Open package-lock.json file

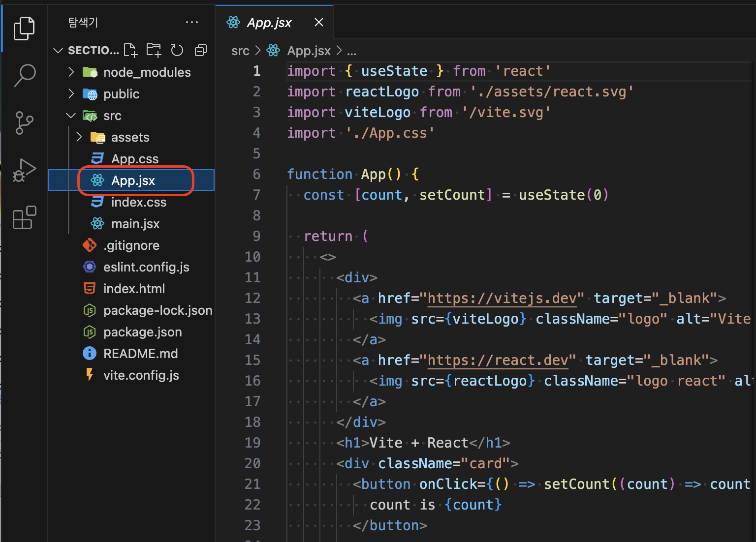pos(131,310)
